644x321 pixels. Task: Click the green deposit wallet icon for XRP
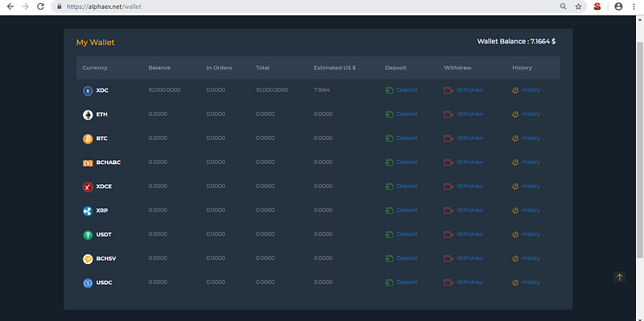pyautogui.click(x=390, y=210)
